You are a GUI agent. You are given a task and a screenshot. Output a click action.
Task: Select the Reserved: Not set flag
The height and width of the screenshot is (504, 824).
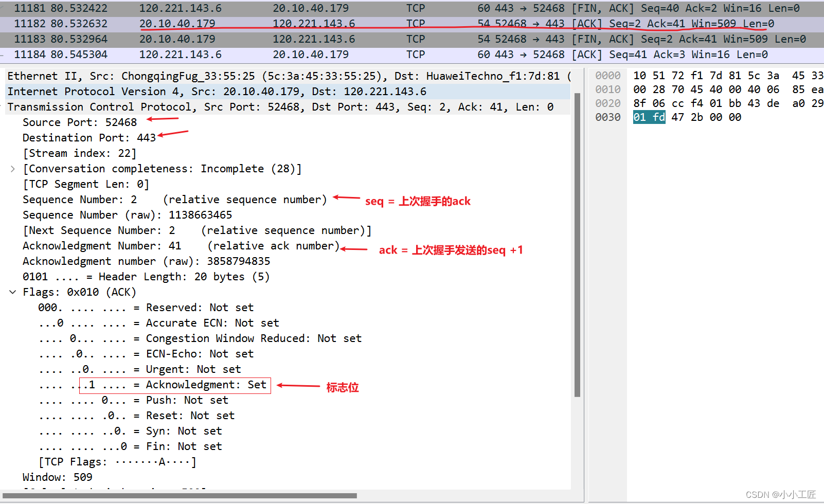click(146, 308)
